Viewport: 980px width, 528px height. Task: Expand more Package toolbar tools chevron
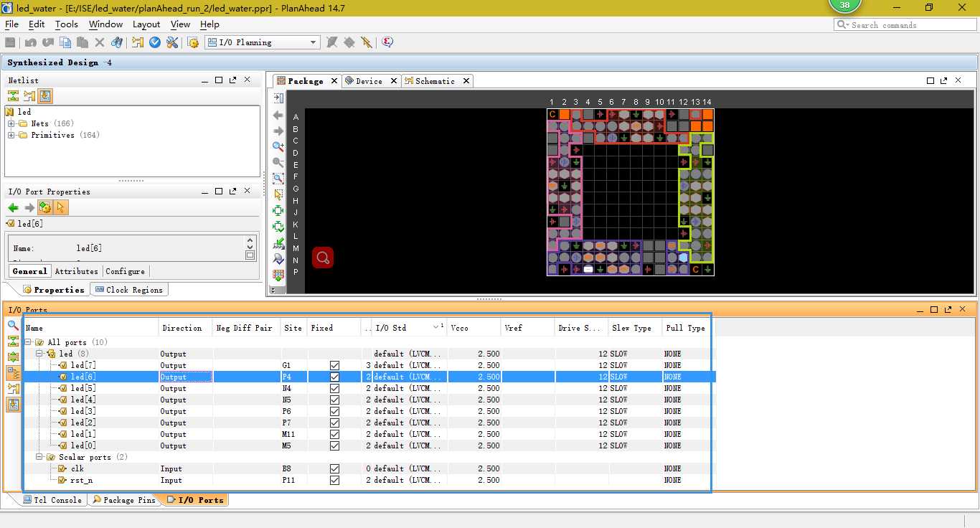click(272, 290)
